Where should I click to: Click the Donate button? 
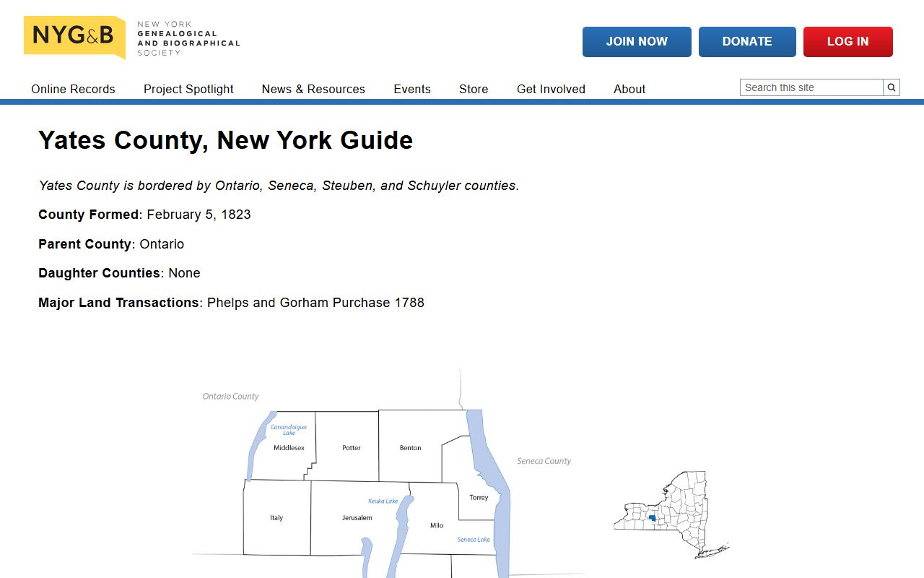click(x=747, y=42)
